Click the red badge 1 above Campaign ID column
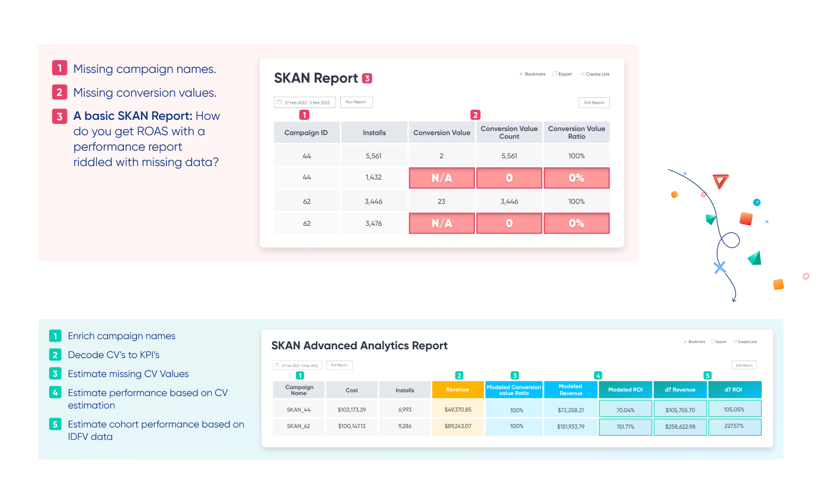830x504 pixels. tap(304, 115)
